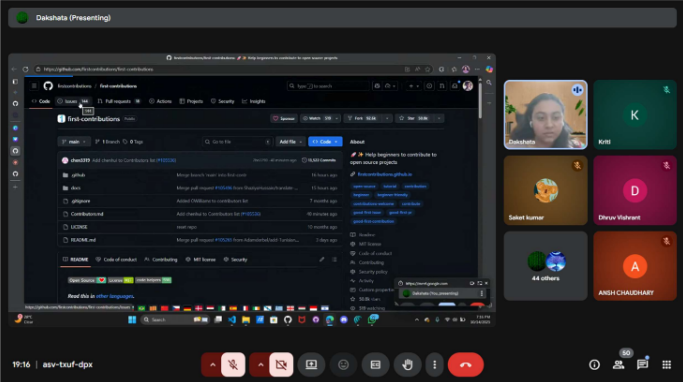Viewport: 683px width, 382px height.
Task: Select the Code of conduct README tab
Action: (x=116, y=260)
